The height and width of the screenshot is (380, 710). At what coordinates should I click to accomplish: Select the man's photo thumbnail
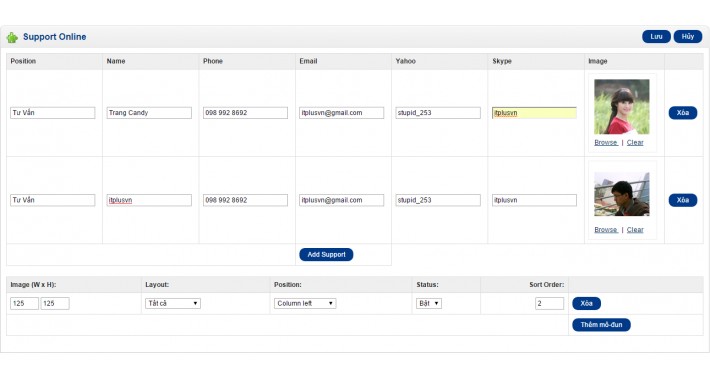pyautogui.click(x=622, y=194)
